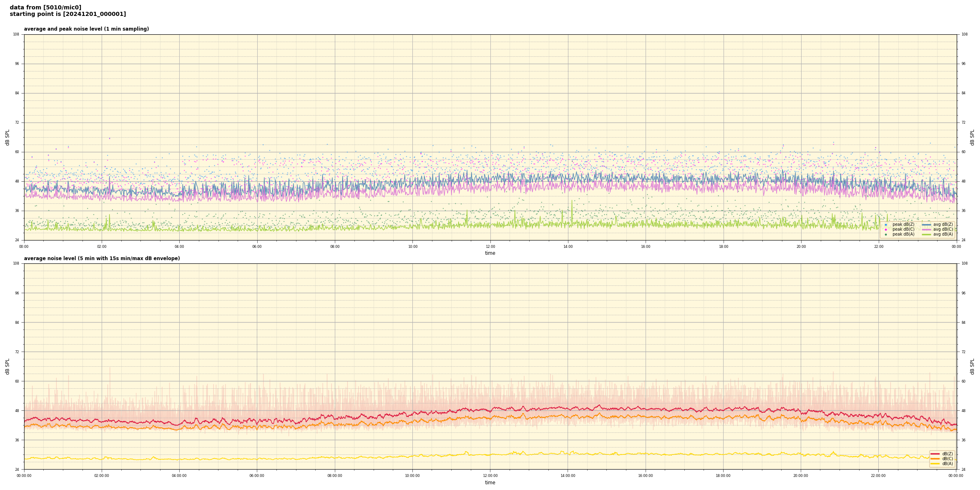Click the '5 min with 15s min/max' chart title

pyautogui.click(x=102, y=258)
